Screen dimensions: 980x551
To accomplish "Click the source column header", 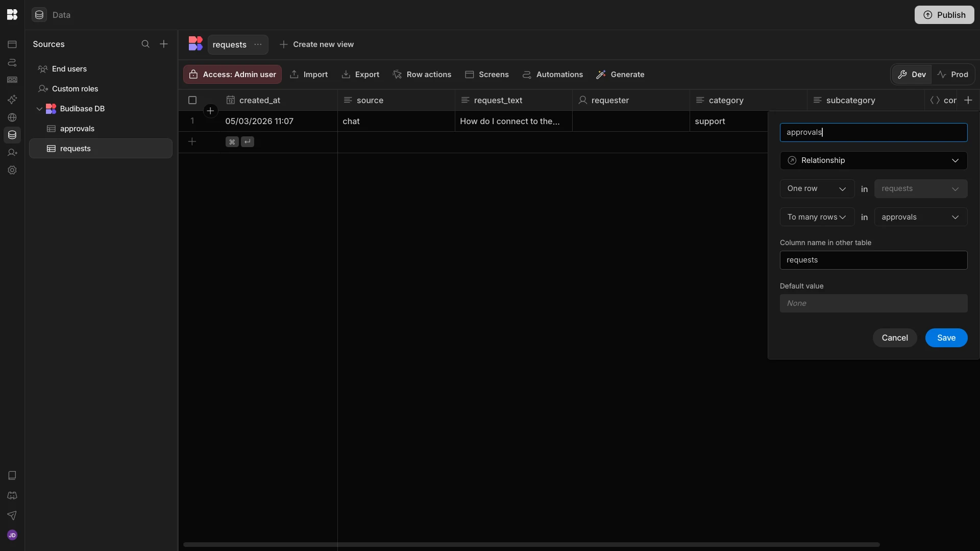I will 396,100.
